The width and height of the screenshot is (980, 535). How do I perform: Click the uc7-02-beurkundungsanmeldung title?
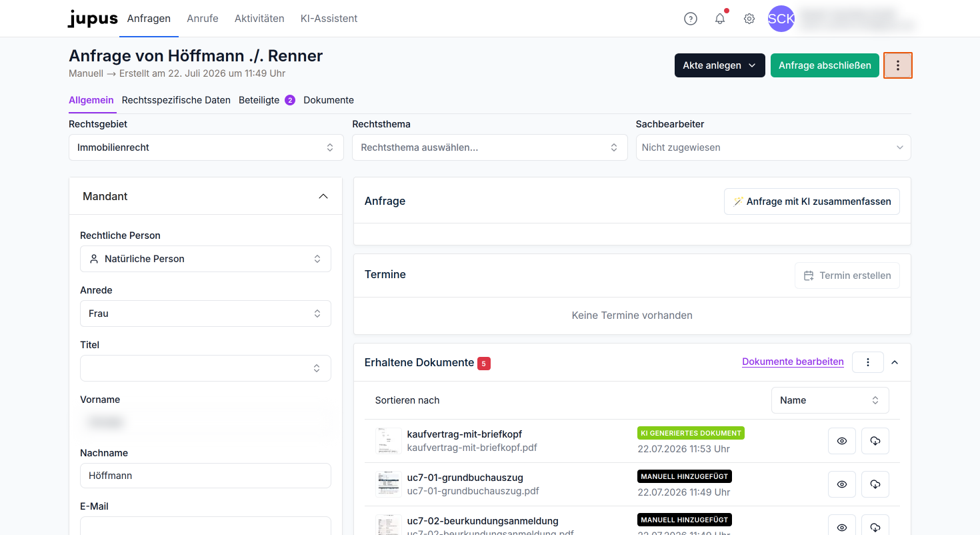point(483,521)
